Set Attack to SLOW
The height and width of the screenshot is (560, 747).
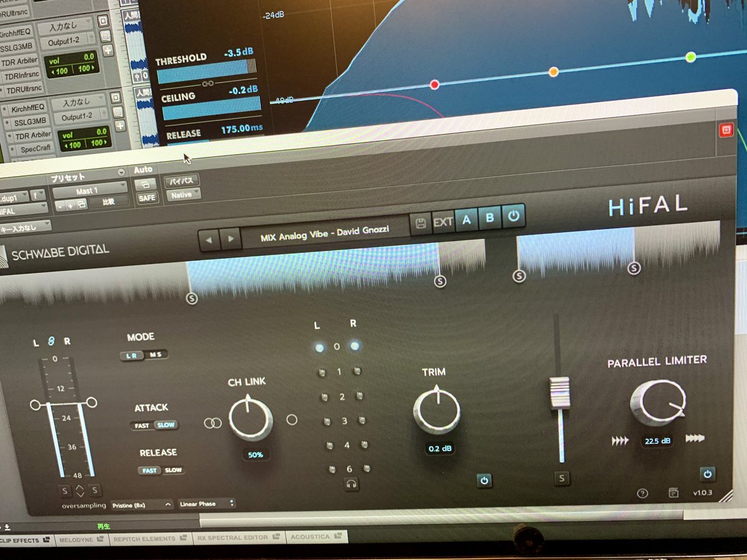coord(166,425)
